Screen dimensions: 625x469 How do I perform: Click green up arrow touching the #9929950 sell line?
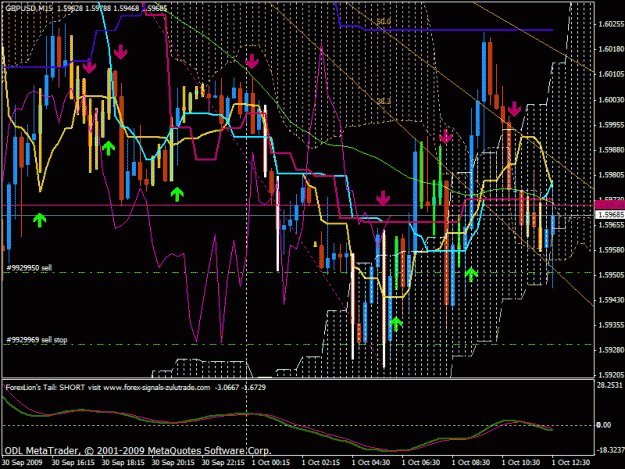471,275
